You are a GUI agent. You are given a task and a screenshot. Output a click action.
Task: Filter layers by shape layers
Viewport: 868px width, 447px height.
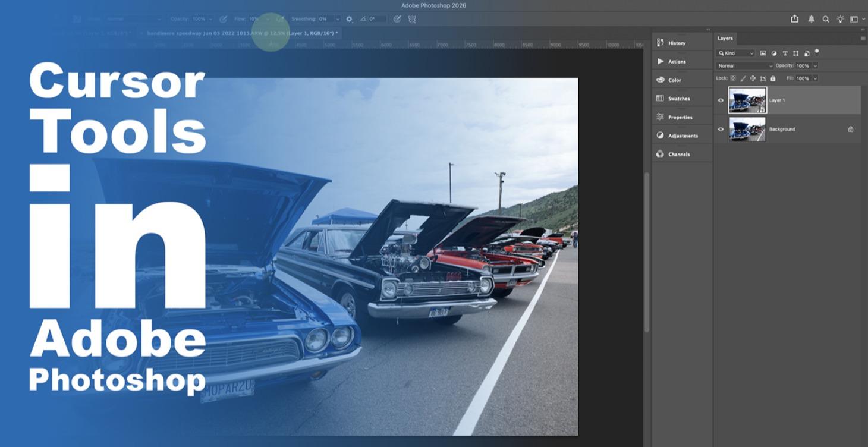(795, 53)
